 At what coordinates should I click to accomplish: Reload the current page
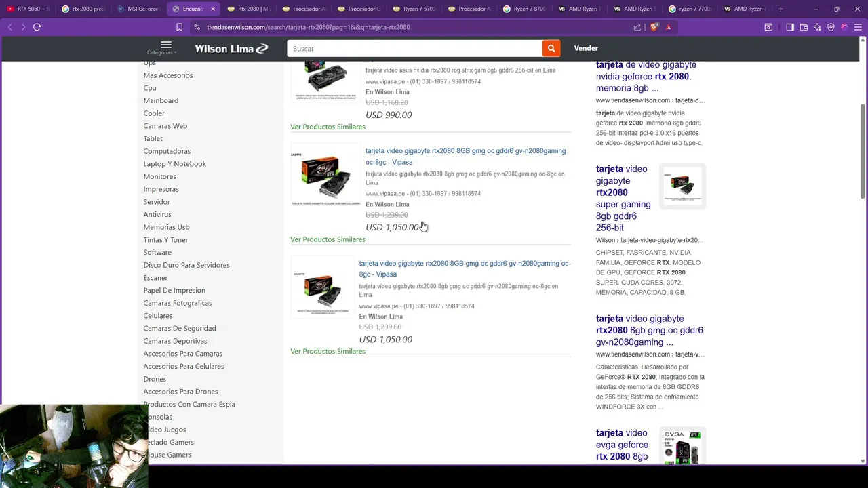(x=37, y=27)
